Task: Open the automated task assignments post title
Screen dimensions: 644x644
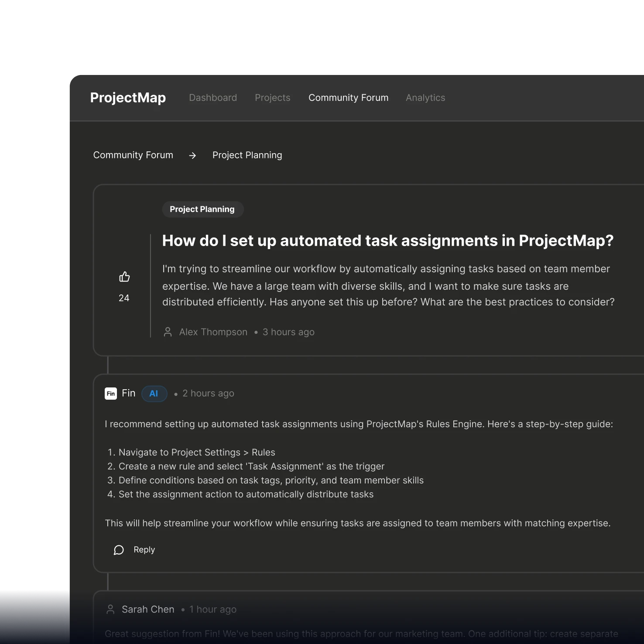Action: tap(388, 240)
